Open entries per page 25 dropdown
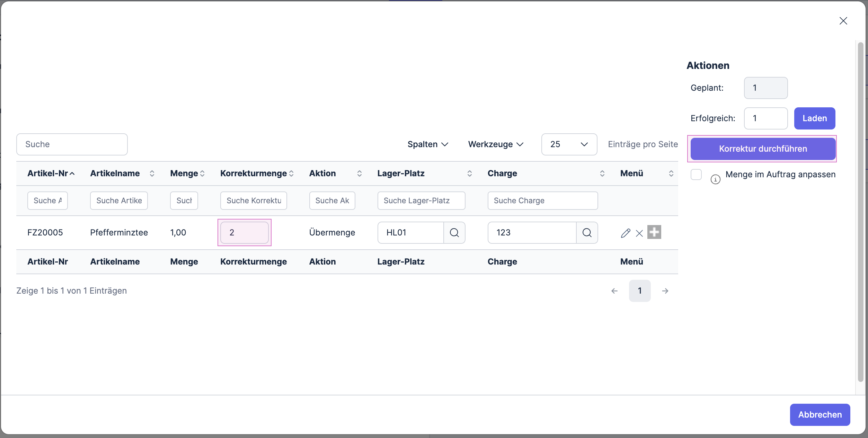This screenshot has width=868, height=438. 569,144
